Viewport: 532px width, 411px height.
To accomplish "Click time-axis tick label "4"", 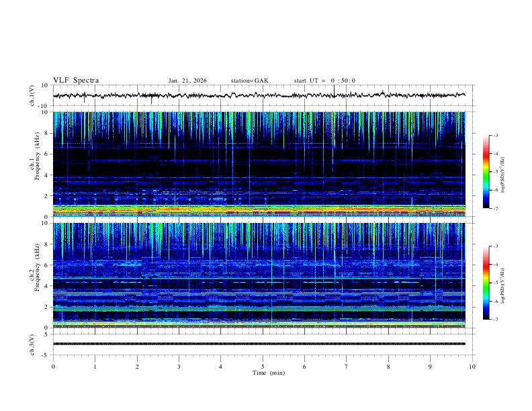I will tap(220, 367).
